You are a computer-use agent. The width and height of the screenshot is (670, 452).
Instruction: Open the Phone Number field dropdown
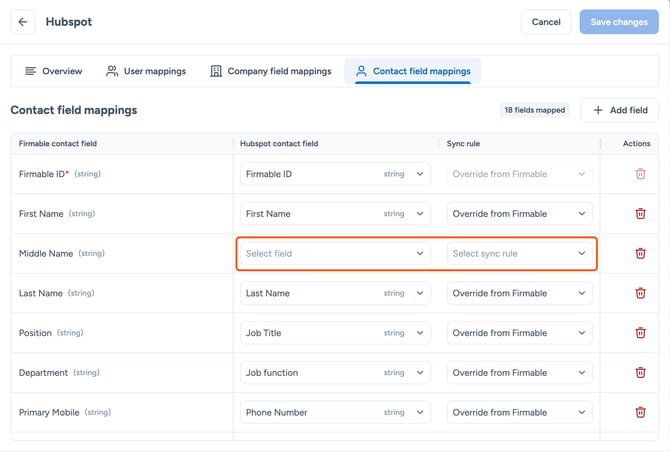335,412
